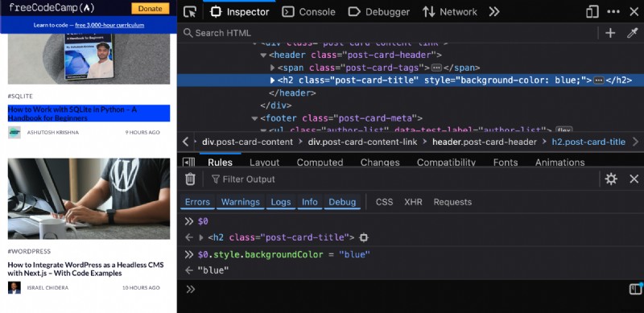
Task: Click ellipsis badge inside h2 post-card-title
Action: (599, 80)
